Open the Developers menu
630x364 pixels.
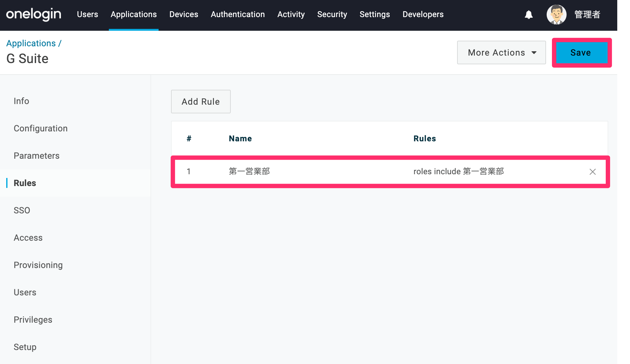(423, 15)
